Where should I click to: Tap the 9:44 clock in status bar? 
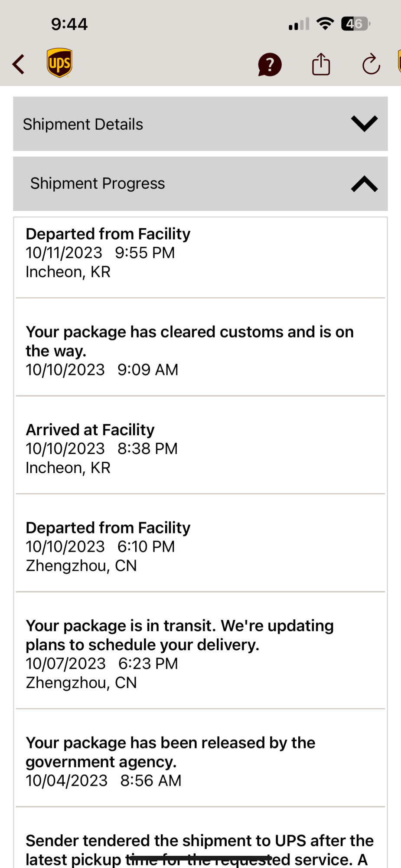(x=69, y=24)
